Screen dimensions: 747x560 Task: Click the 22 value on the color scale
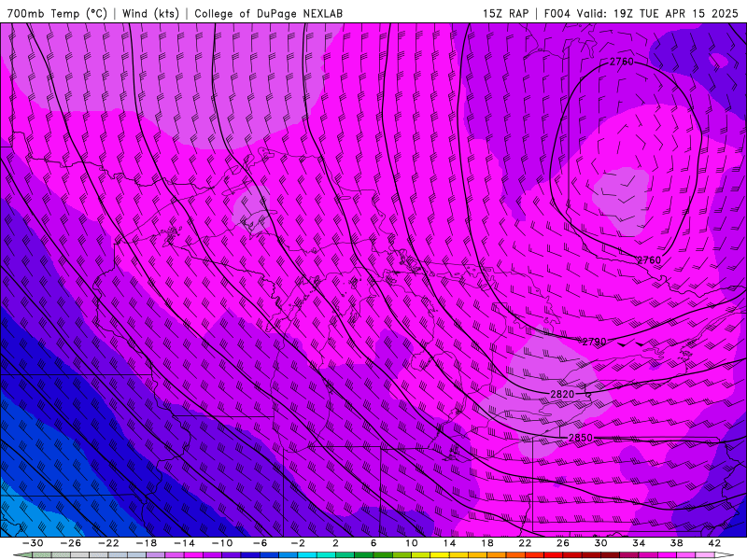pyautogui.click(x=525, y=543)
